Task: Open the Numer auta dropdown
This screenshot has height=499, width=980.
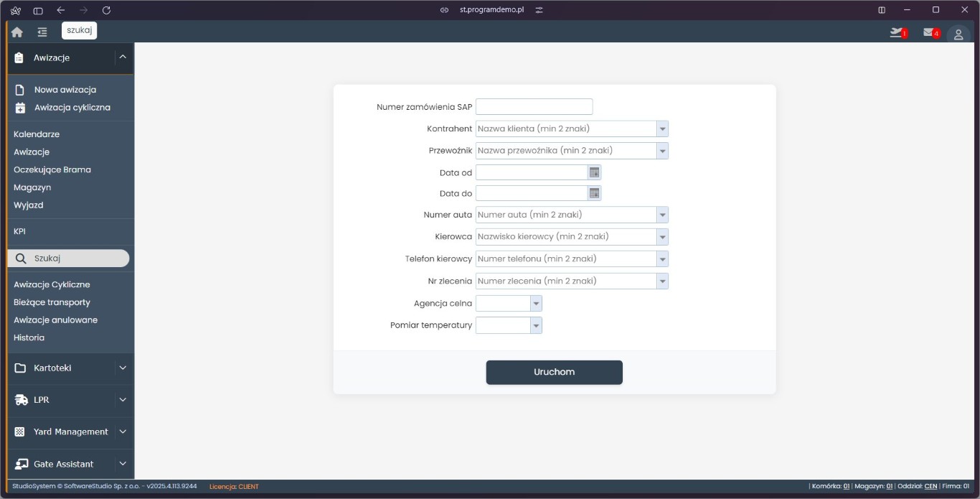Action: coord(662,215)
